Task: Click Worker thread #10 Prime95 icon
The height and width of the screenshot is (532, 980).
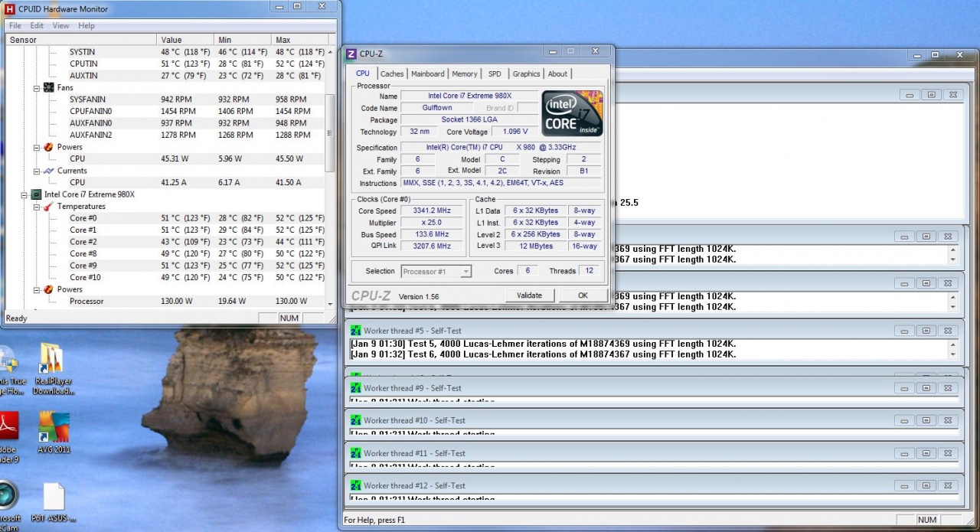Action: point(355,420)
